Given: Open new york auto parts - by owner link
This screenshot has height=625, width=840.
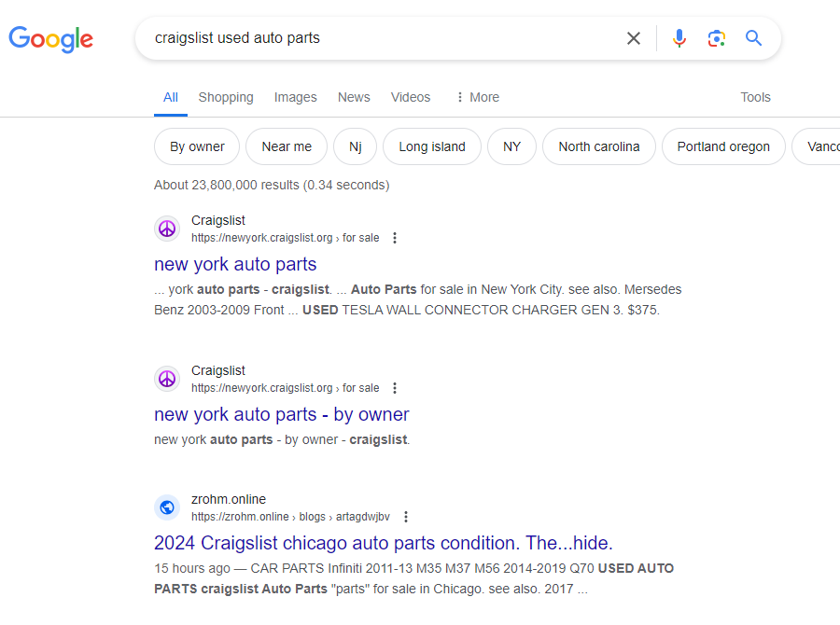Looking at the screenshot, I should coord(282,414).
